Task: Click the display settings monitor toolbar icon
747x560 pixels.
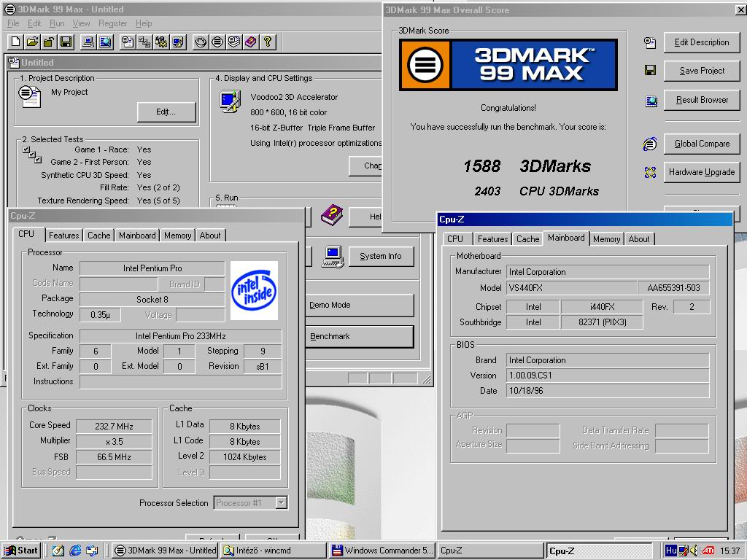Action: pyautogui.click(x=178, y=42)
